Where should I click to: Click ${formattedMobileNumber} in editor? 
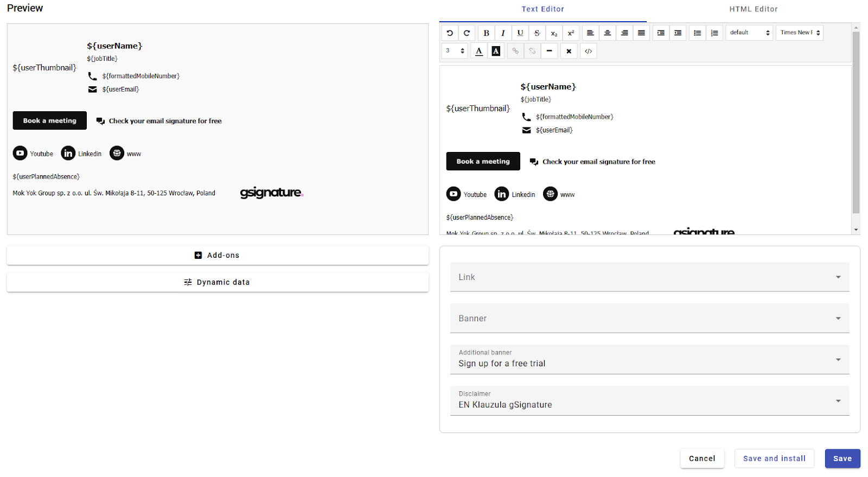pyautogui.click(x=575, y=117)
